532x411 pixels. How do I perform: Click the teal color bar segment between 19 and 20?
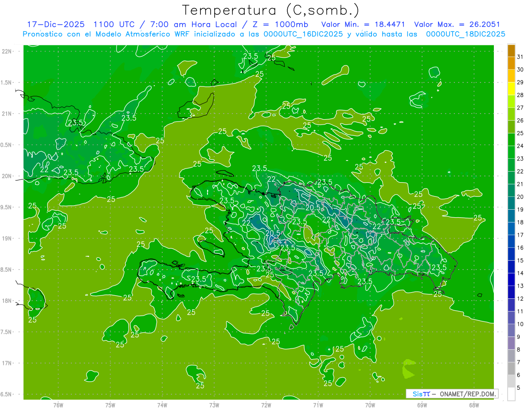511,204
